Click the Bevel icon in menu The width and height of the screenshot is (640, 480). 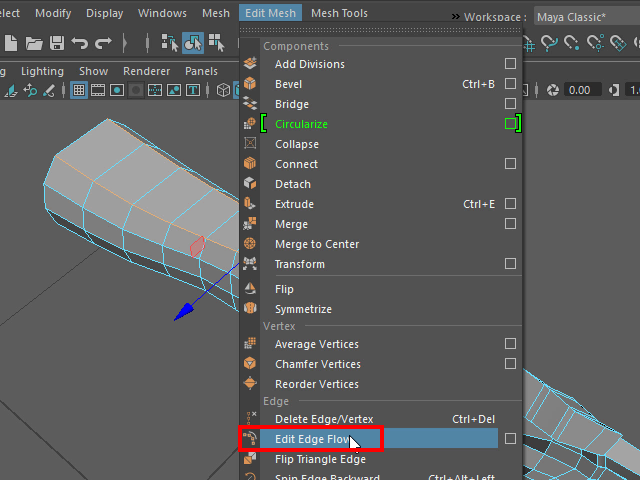click(x=250, y=84)
